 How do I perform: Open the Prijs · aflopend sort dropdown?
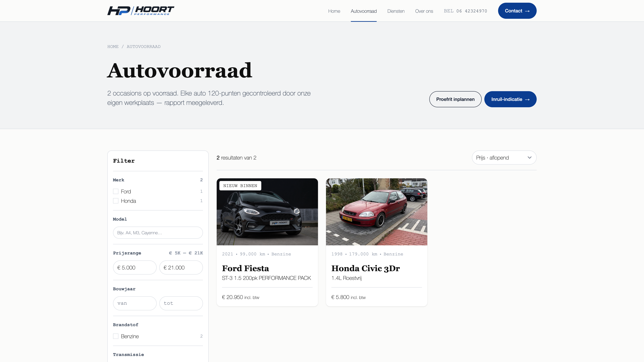504,158
